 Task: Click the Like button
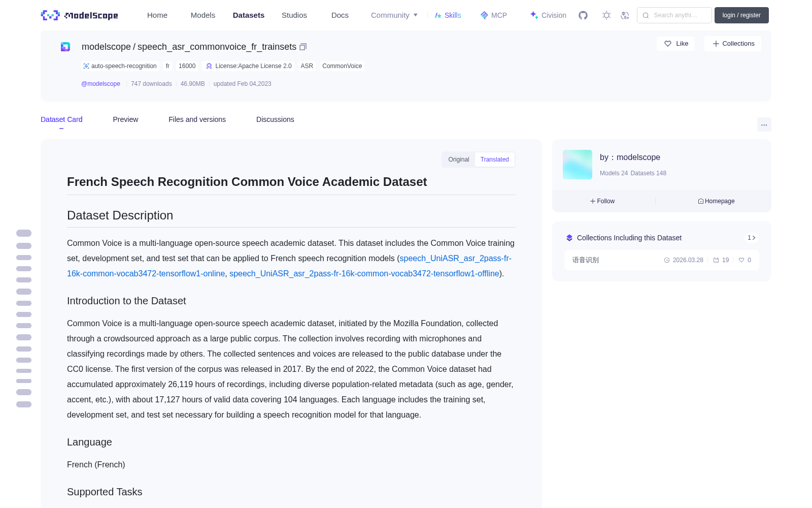tap(675, 44)
